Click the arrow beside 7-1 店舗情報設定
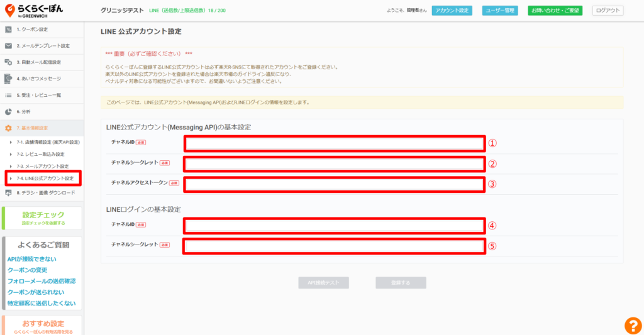 (11, 142)
